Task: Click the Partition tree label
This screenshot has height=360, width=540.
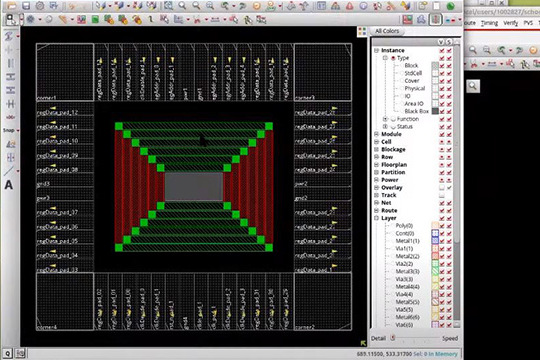Action: click(393, 172)
